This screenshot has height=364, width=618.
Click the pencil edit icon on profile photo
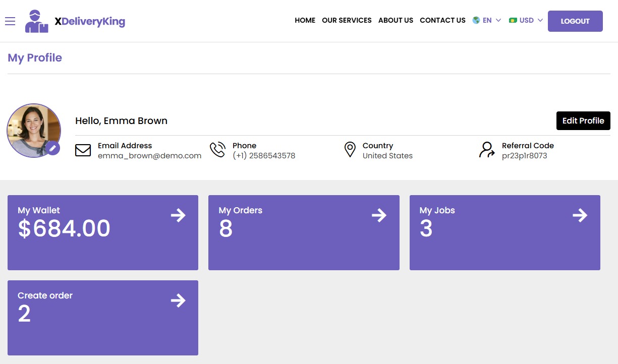52,149
